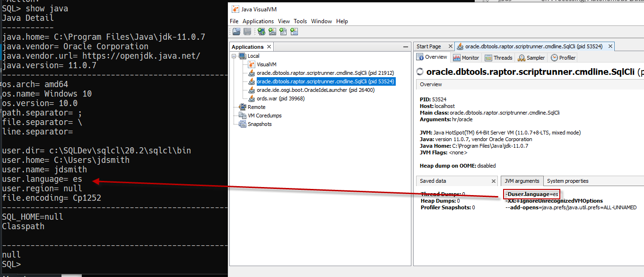Viewport: 644px width, 277px height.
Task: Click the Remote hosts icon in the tree
Action: [242, 107]
